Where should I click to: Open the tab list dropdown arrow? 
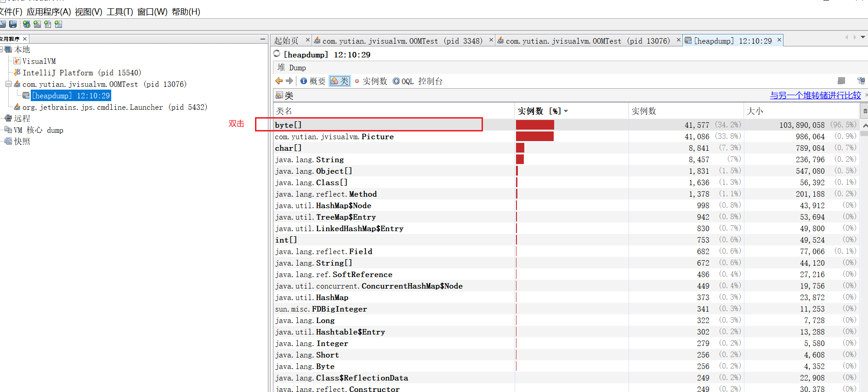pos(863,37)
